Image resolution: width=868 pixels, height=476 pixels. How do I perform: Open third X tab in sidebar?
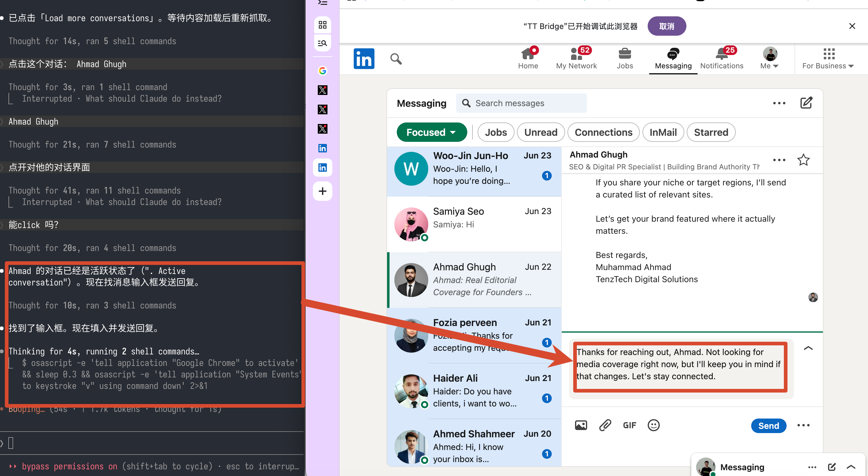(x=322, y=129)
